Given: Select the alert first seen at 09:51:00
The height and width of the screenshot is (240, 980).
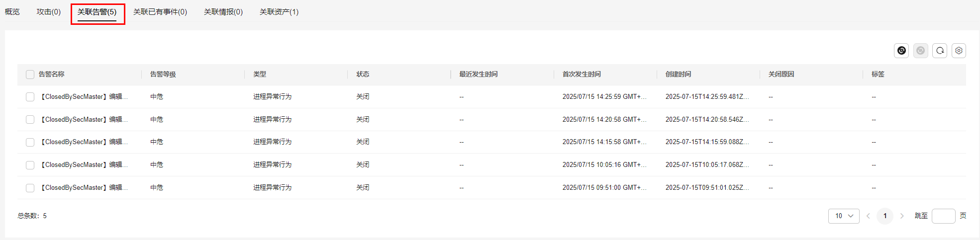Looking at the screenshot, I should pyautogui.click(x=30, y=188).
